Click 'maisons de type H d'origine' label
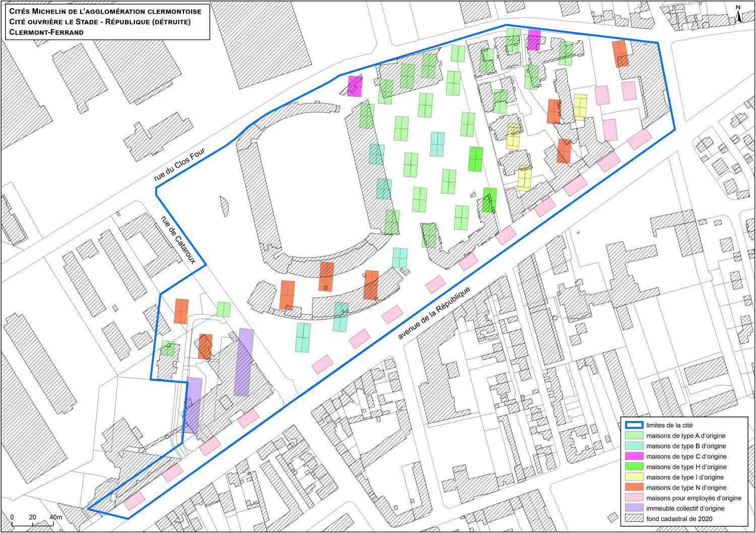 coord(686,467)
